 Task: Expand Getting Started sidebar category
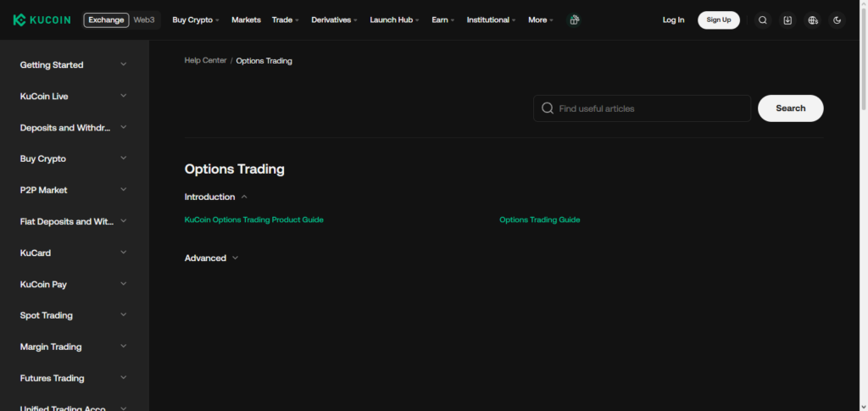click(x=75, y=64)
